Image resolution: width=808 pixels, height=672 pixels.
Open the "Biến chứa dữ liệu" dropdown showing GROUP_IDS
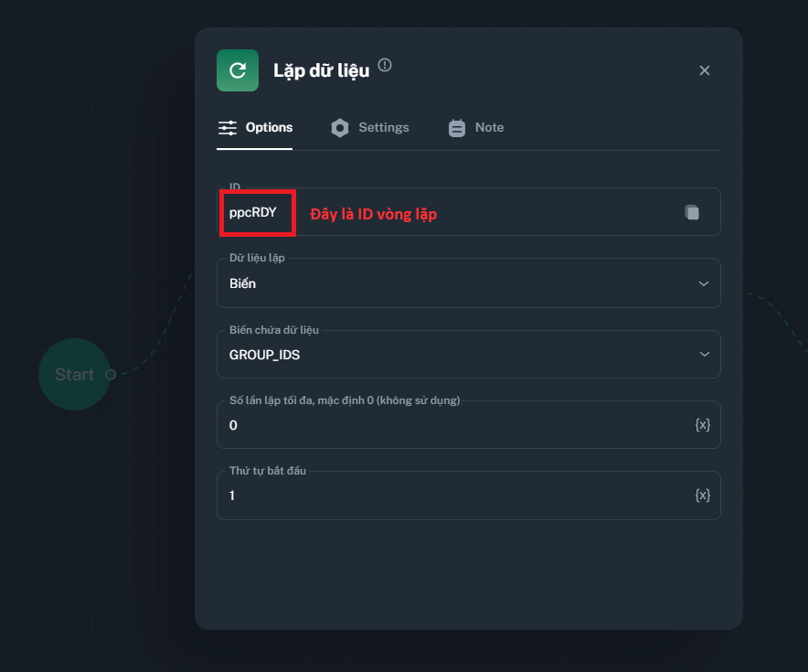click(x=468, y=354)
